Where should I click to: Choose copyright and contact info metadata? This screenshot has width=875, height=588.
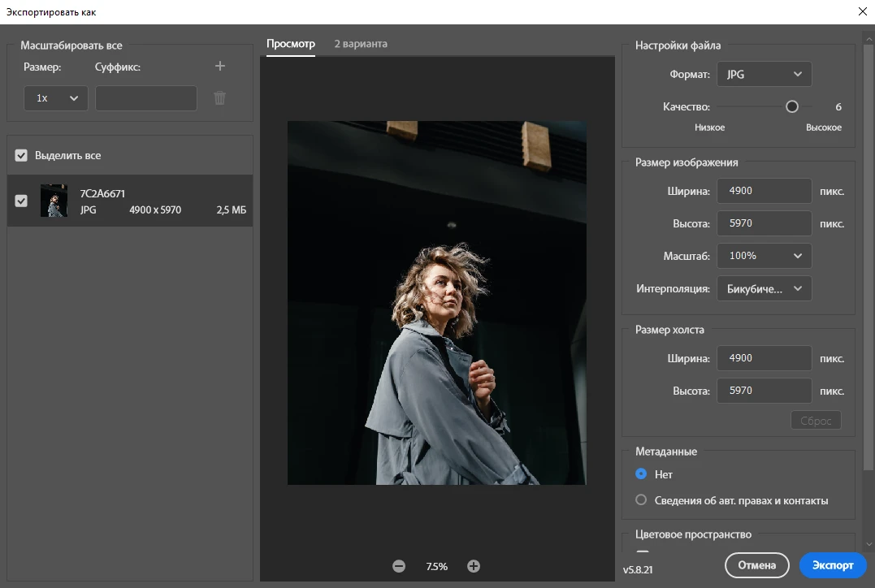click(x=641, y=500)
